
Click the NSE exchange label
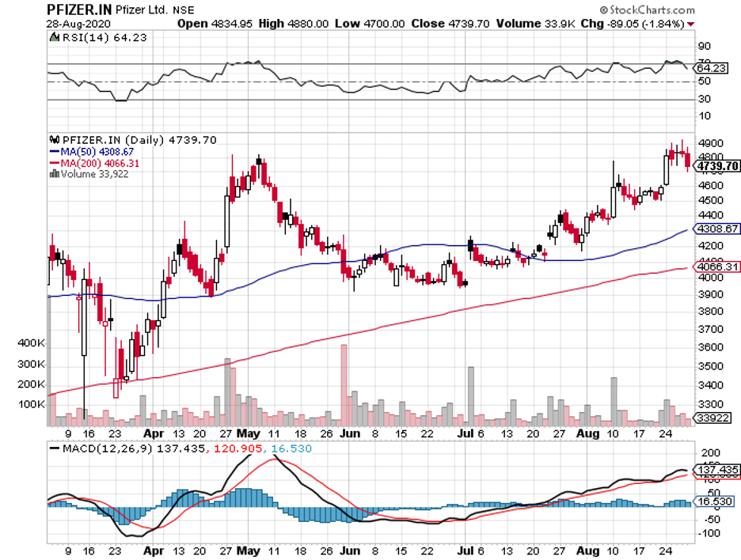point(184,10)
